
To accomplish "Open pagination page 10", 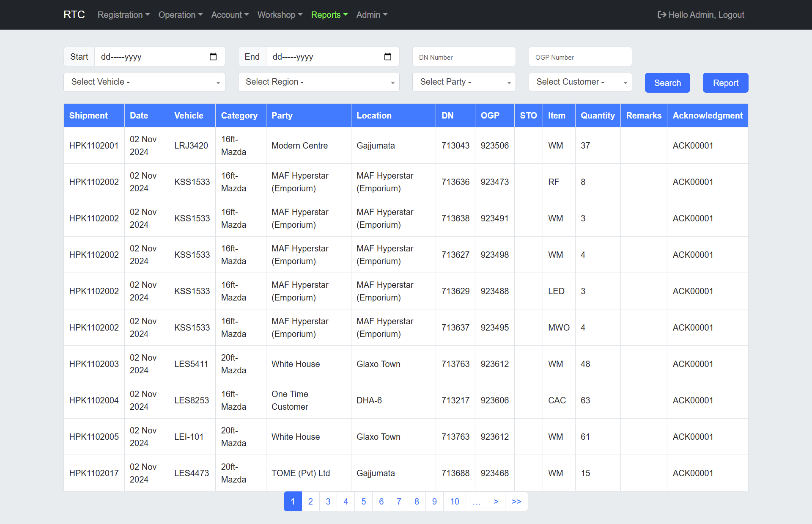I will [454, 502].
